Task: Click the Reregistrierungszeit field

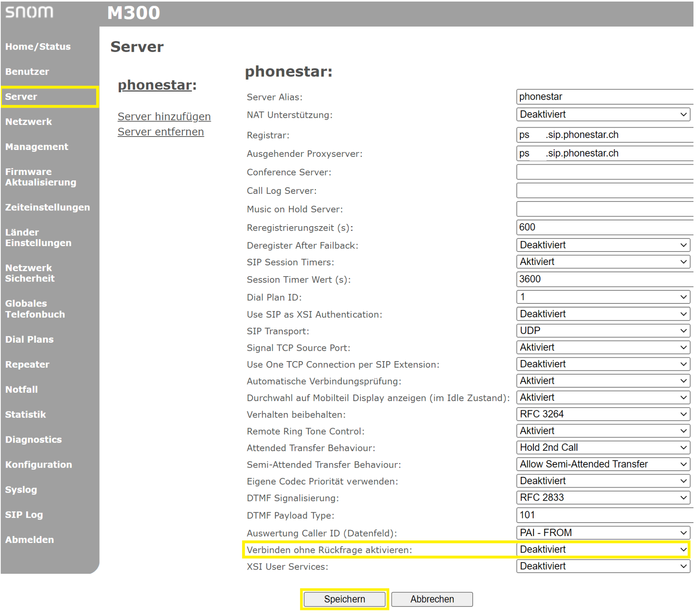Action: point(605,227)
